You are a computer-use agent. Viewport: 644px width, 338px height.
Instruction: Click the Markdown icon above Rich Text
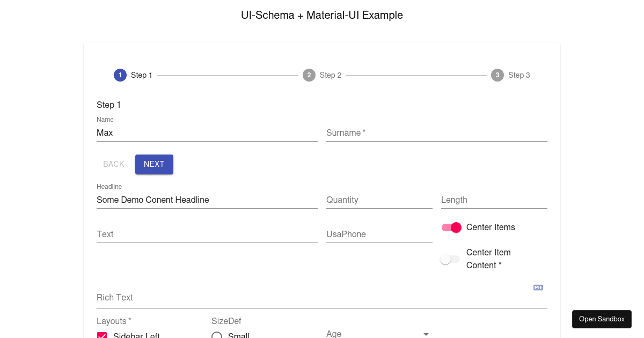pyautogui.click(x=538, y=288)
